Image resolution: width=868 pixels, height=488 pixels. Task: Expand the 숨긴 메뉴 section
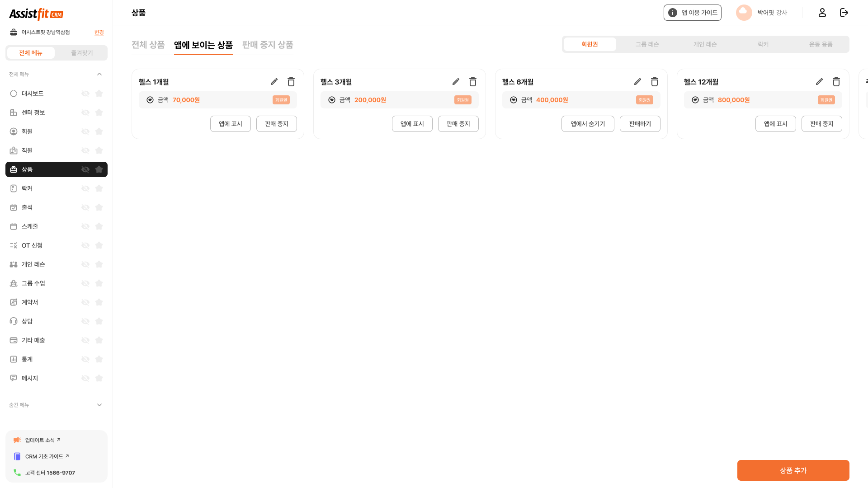coord(99,405)
